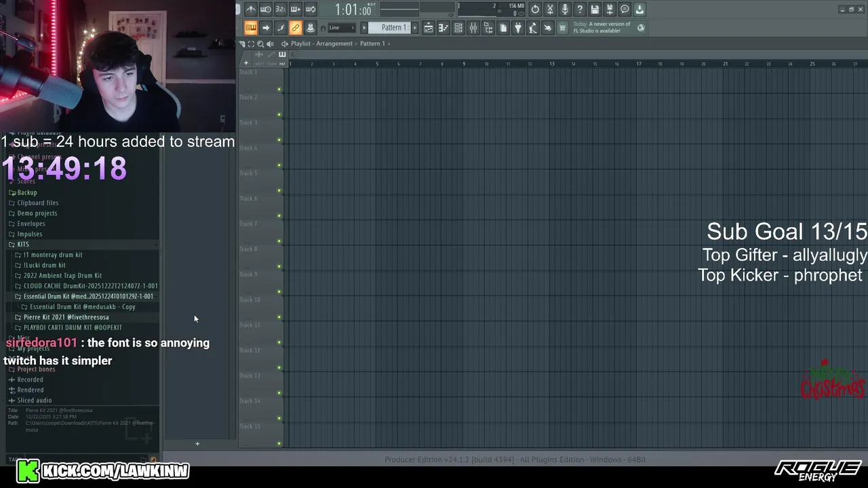Enable wait for input to start playing
868x488 pixels.
pyautogui.click(x=266, y=9)
